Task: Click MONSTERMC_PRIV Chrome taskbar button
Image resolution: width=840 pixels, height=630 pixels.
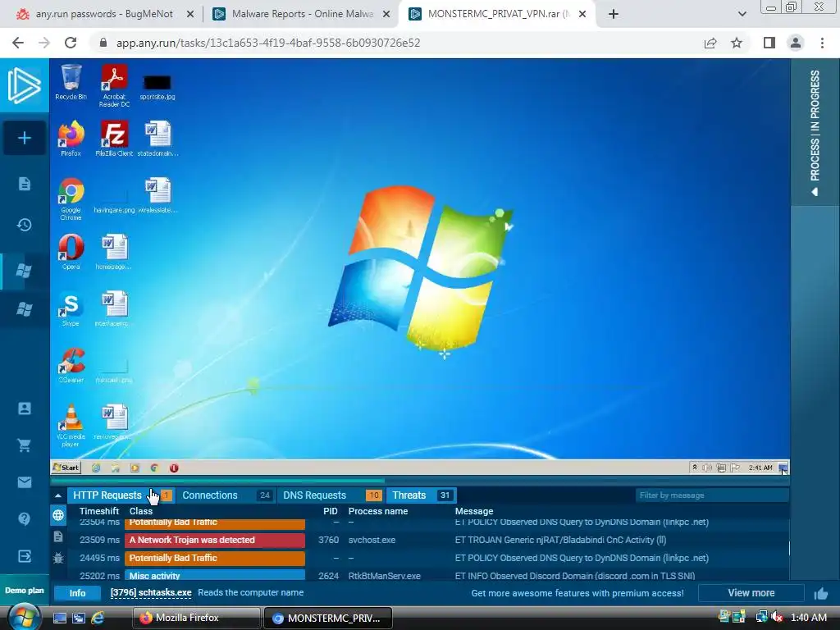Action: (328, 618)
